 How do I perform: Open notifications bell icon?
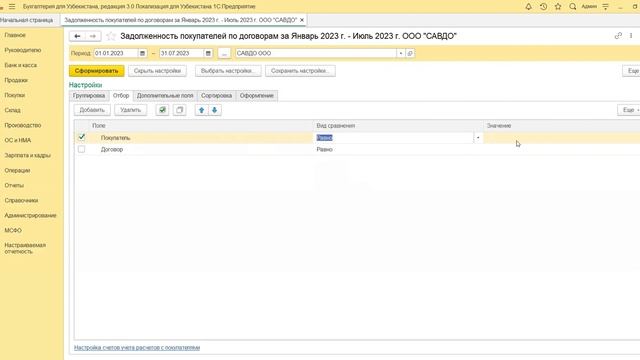(x=529, y=7)
